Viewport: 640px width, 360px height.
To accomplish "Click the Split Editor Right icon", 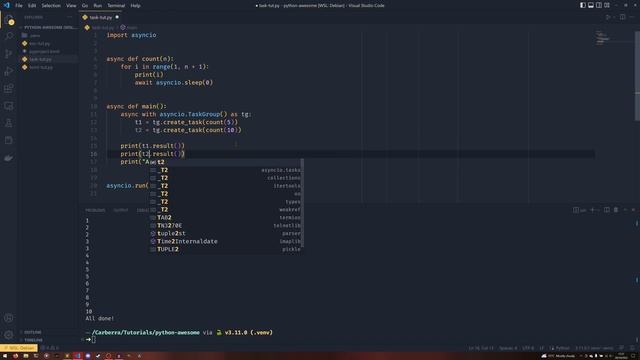I will pyautogui.click(x=622, y=17).
